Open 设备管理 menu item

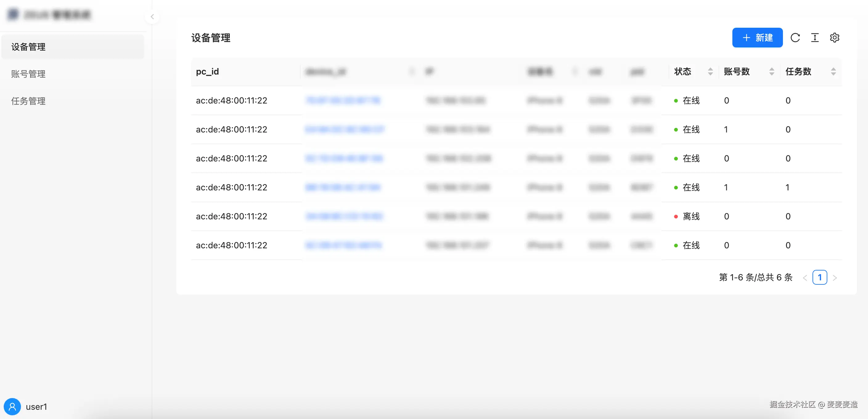[28, 47]
